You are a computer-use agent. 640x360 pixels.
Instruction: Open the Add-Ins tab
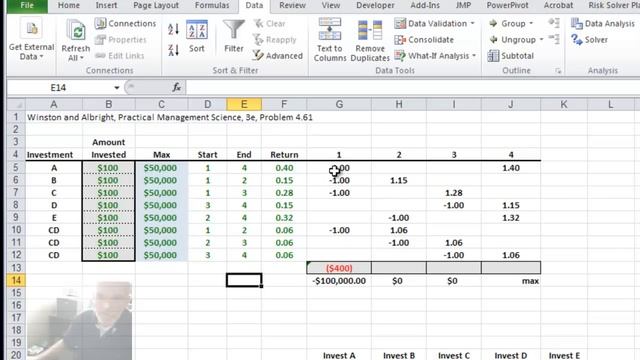tap(425, 5)
